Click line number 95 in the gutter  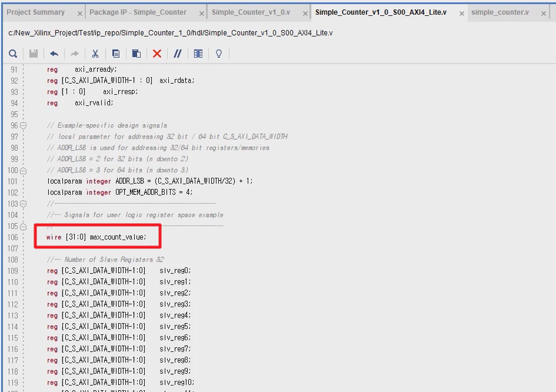point(14,114)
